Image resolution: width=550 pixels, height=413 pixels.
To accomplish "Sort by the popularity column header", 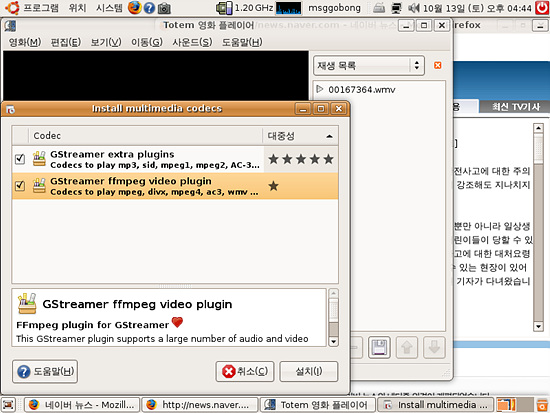I will (x=300, y=136).
